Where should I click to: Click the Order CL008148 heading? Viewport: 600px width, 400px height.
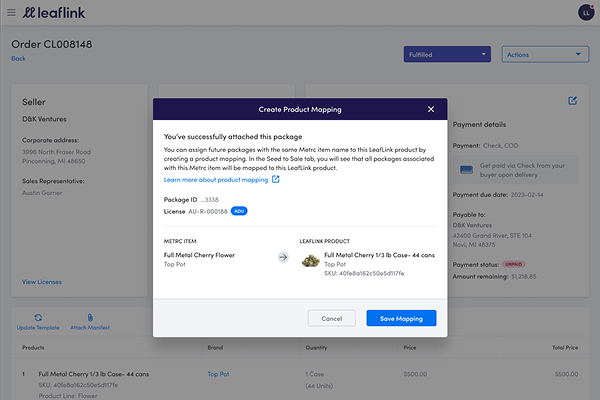click(x=52, y=44)
